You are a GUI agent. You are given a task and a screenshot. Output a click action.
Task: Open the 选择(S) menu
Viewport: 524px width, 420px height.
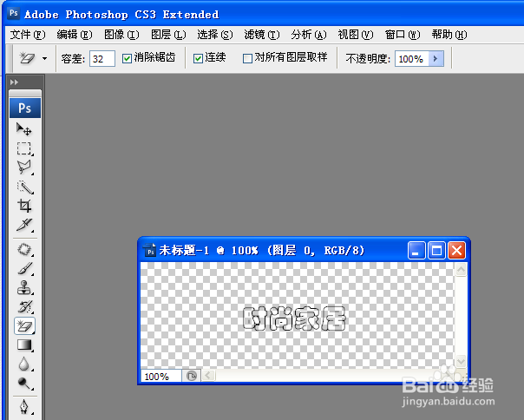(214, 35)
